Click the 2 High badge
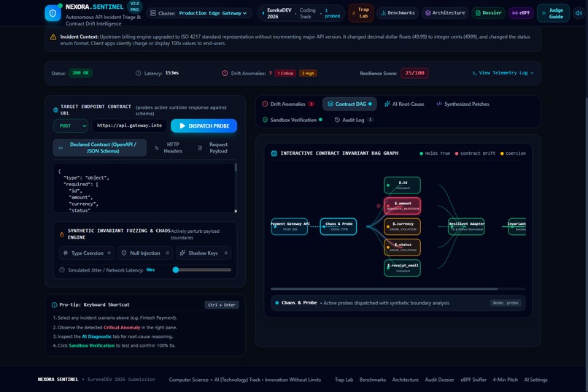Viewport: 588px width, 392px height. tap(308, 73)
